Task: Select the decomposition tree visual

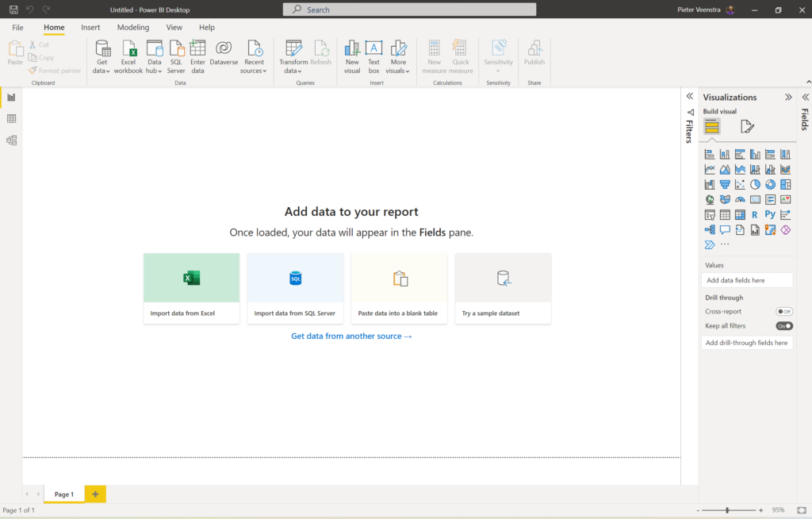Action: coord(710,229)
